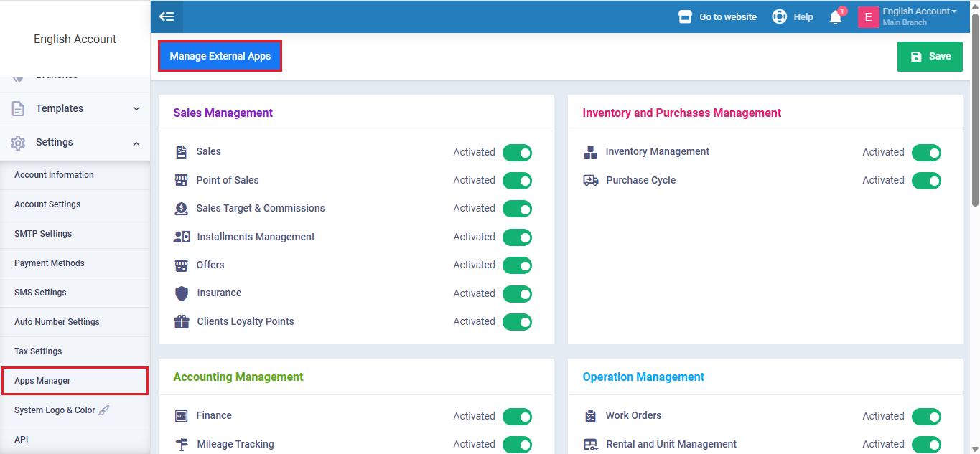
Task: Select Apps Manager menu item
Action: pos(42,381)
